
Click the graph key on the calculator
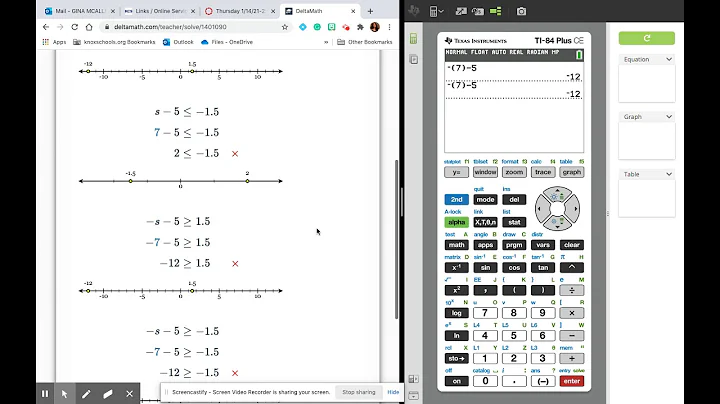(572, 172)
